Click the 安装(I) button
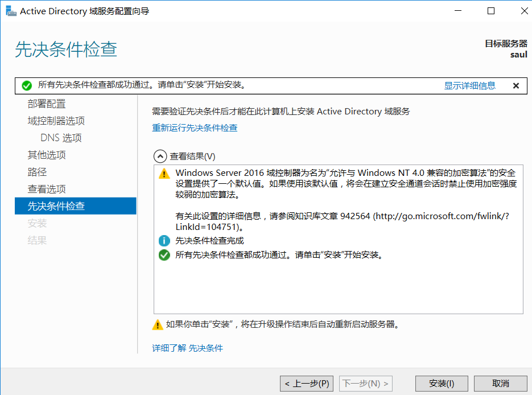The image size is (532, 395). (x=442, y=384)
